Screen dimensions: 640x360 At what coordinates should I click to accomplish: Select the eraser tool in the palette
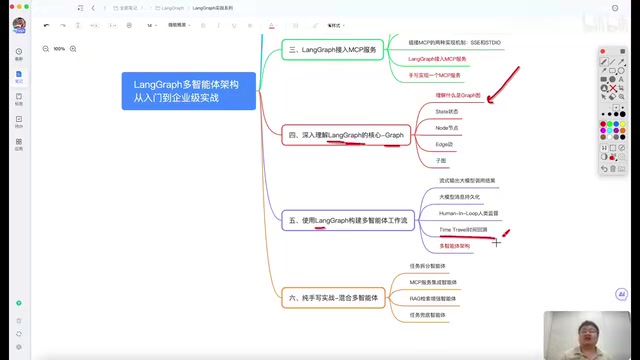click(x=613, y=97)
